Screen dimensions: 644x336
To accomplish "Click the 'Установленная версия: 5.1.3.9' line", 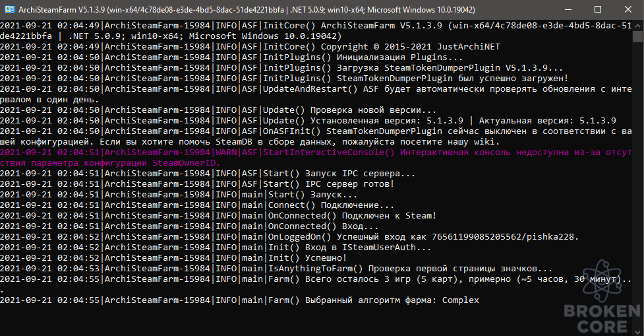I will 308,121.
